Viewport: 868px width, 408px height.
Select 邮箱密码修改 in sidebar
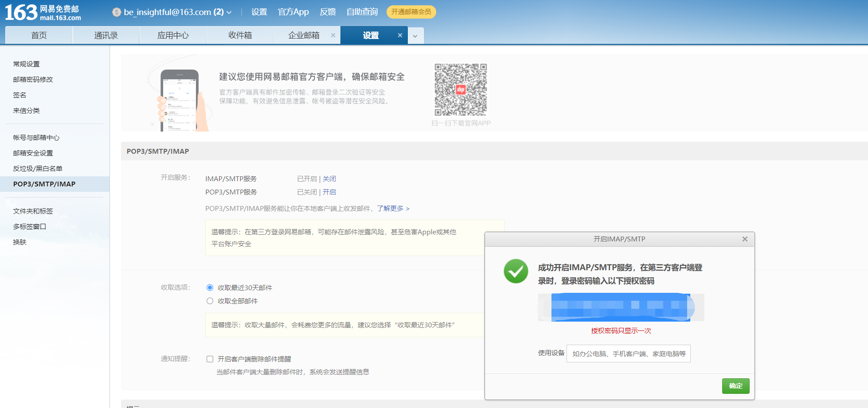coord(33,79)
